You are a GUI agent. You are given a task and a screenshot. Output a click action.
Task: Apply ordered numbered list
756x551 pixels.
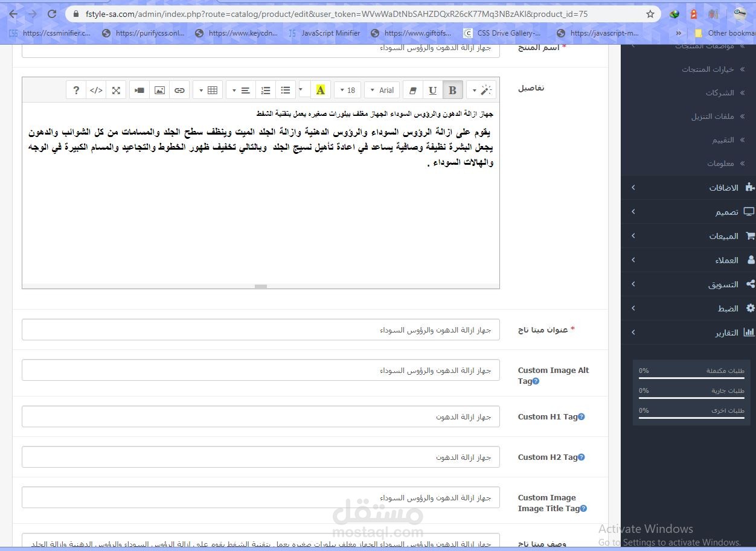pyautogui.click(x=266, y=90)
